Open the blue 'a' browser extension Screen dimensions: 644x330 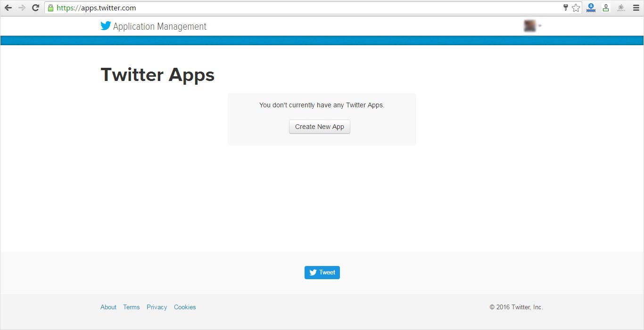591,8
